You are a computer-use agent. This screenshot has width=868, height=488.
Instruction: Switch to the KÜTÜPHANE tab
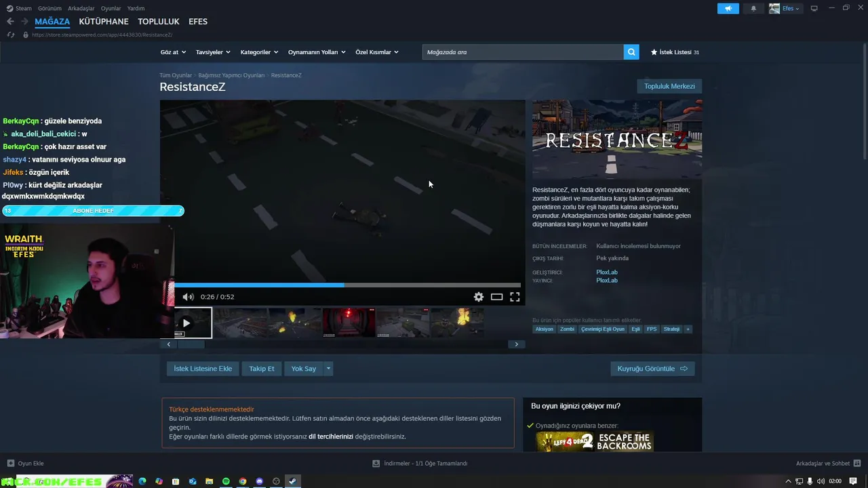point(104,22)
